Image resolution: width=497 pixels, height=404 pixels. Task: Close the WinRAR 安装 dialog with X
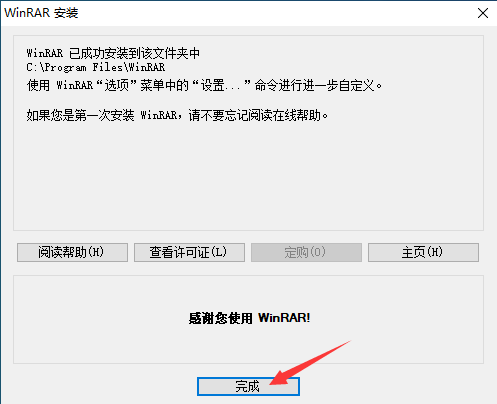pos(483,13)
